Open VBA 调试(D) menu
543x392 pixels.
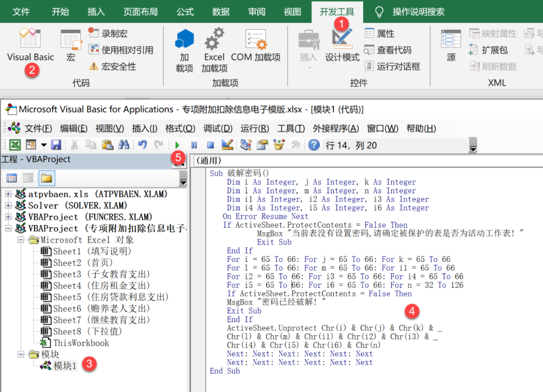218,129
